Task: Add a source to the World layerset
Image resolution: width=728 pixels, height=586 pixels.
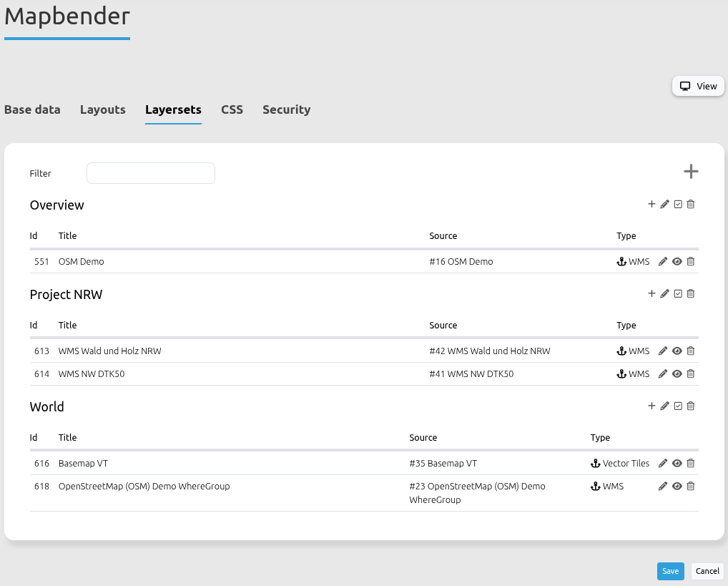Action: click(x=651, y=406)
